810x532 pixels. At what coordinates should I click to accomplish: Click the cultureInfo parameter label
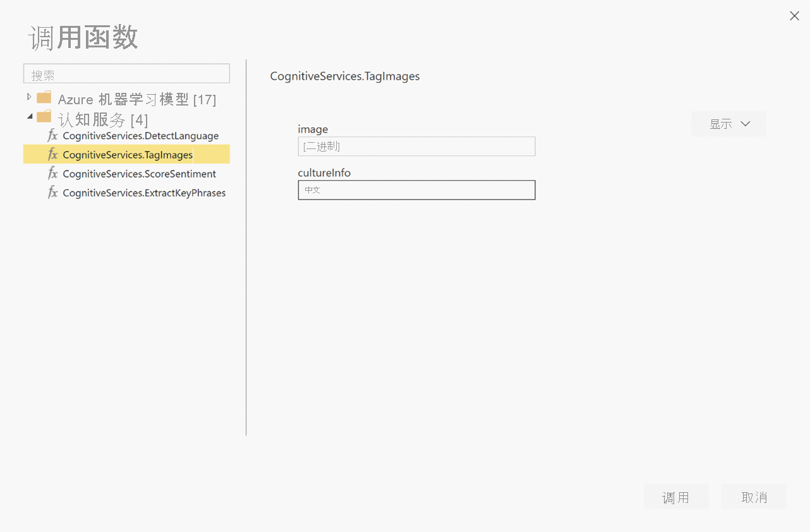324,172
